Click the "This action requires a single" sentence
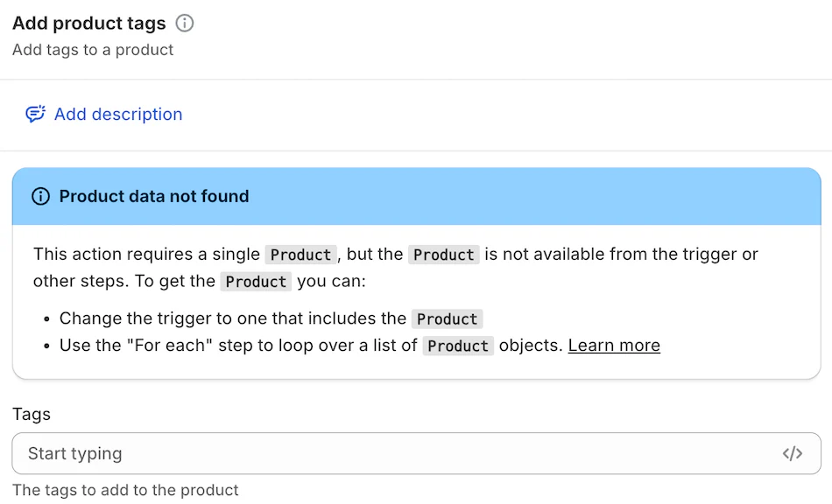 click(x=147, y=255)
